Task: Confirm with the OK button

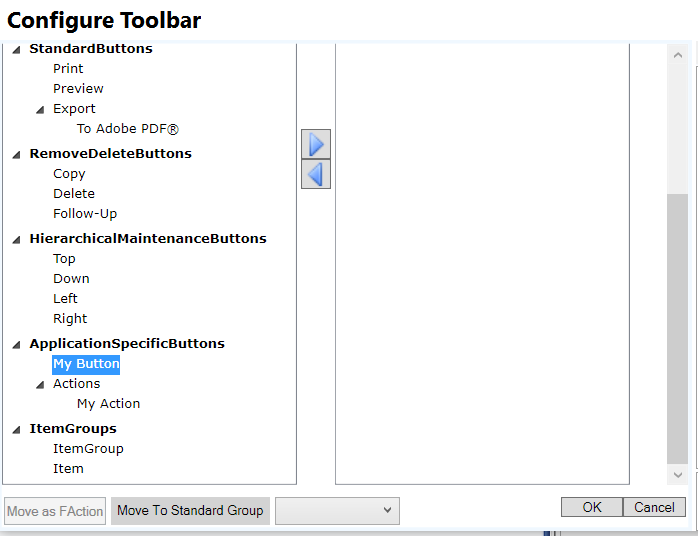Action: [592, 507]
